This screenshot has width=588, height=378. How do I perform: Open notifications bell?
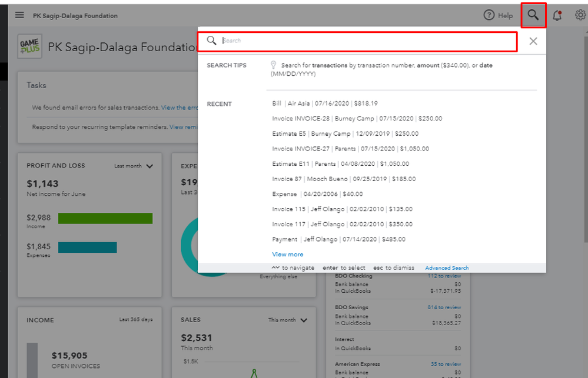tap(557, 15)
